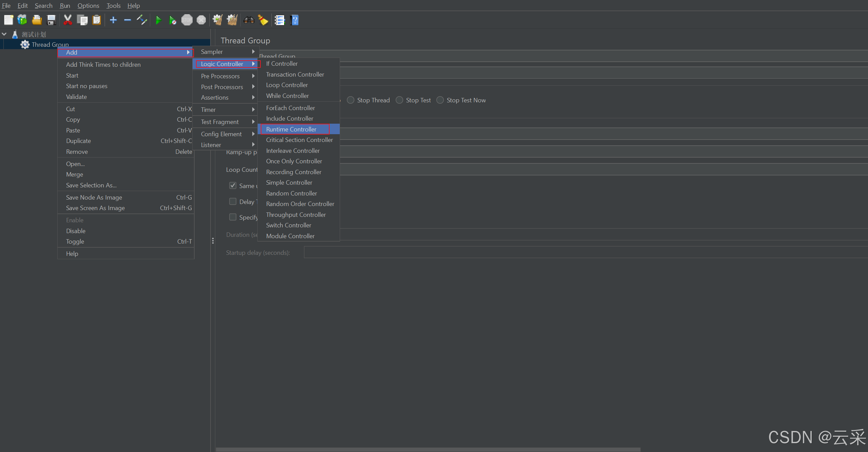Click the Copy toolbar icon
The height and width of the screenshot is (452, 868).
(x=82, y=20)
